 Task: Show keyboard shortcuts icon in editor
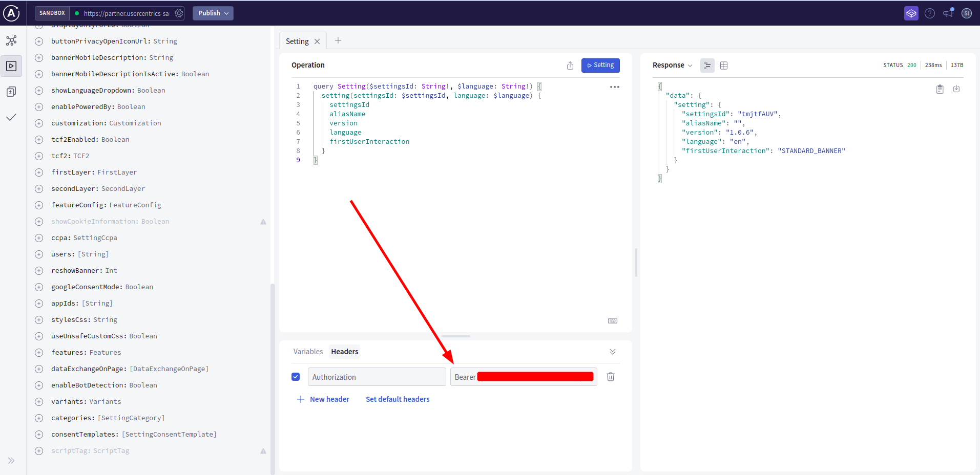pos(613,321)
